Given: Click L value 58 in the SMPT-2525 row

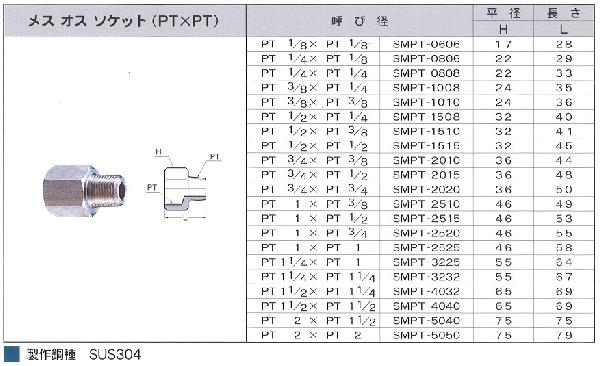Looking at the screenshot, I should (x=564, y=248).
